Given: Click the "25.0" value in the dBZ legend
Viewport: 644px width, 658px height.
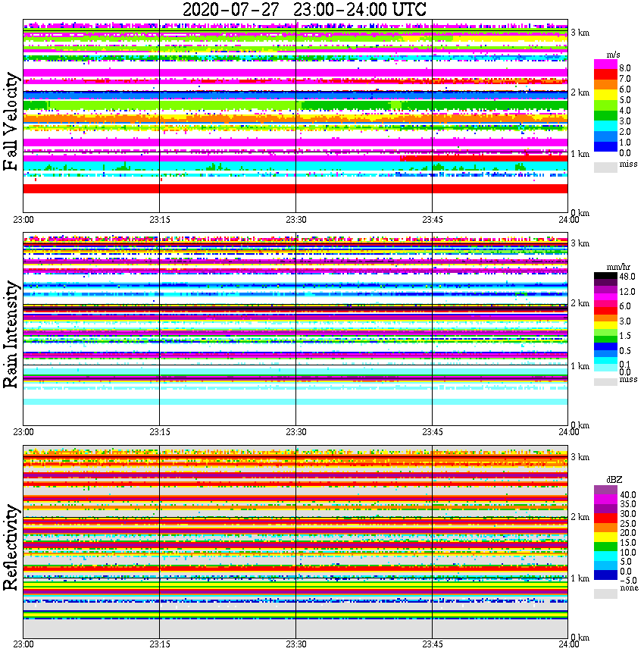Looking at the screenshot, I should (627, 524).
